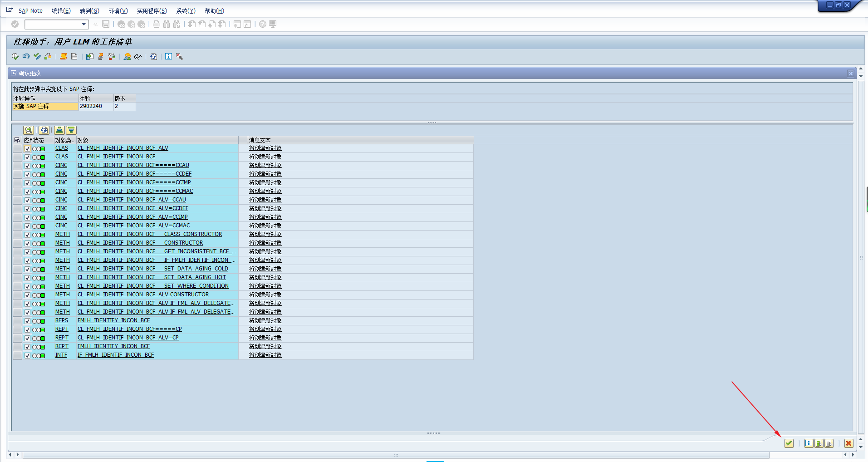Click the green arrow download note icon

point(90,56)
